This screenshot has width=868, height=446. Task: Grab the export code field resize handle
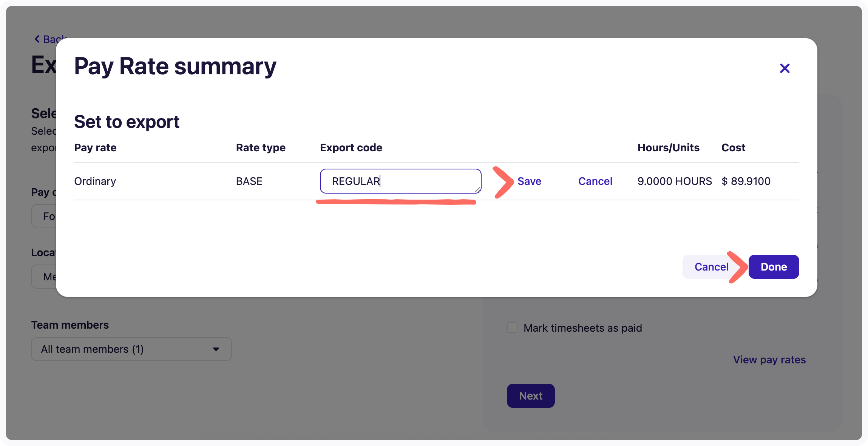click(x=477, y=189)
